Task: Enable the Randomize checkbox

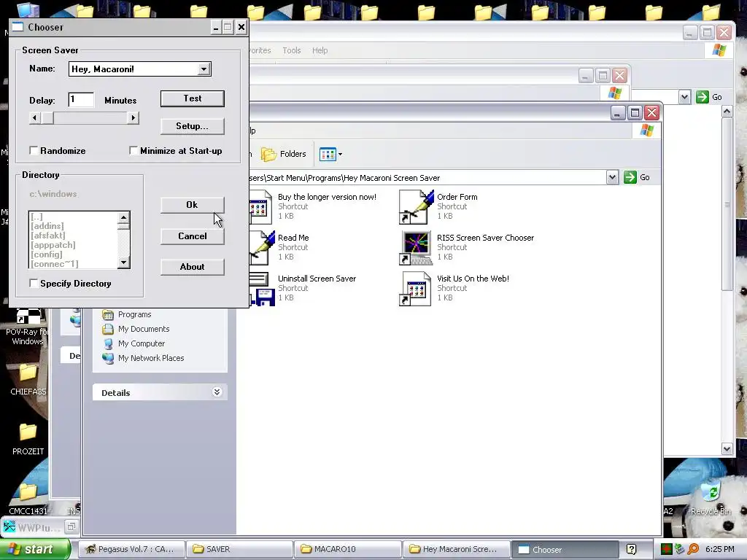Action: (34, 150)
